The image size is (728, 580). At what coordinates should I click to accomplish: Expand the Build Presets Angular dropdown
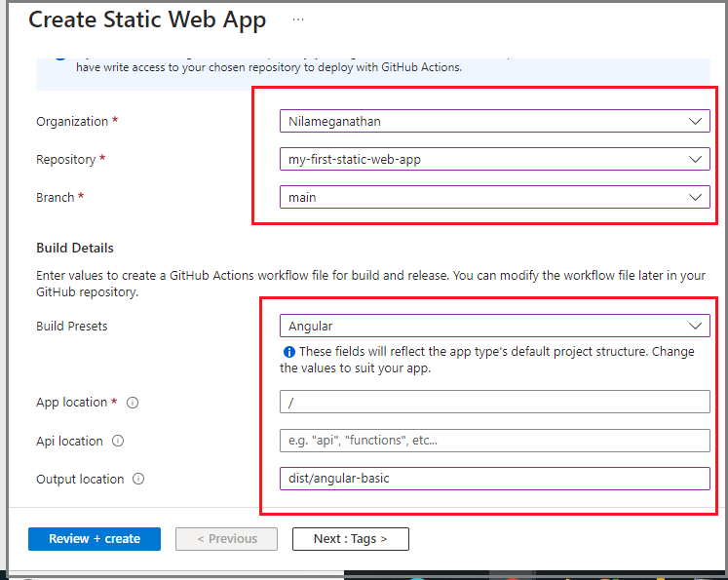click(x=494, y=326)
